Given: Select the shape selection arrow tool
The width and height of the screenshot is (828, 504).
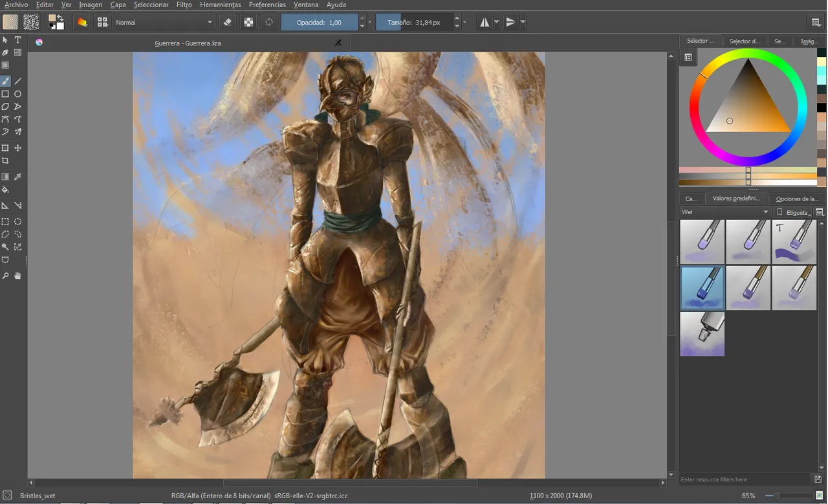Looking at the screenshot, I should pyautogui.click(x=5, y=40).
